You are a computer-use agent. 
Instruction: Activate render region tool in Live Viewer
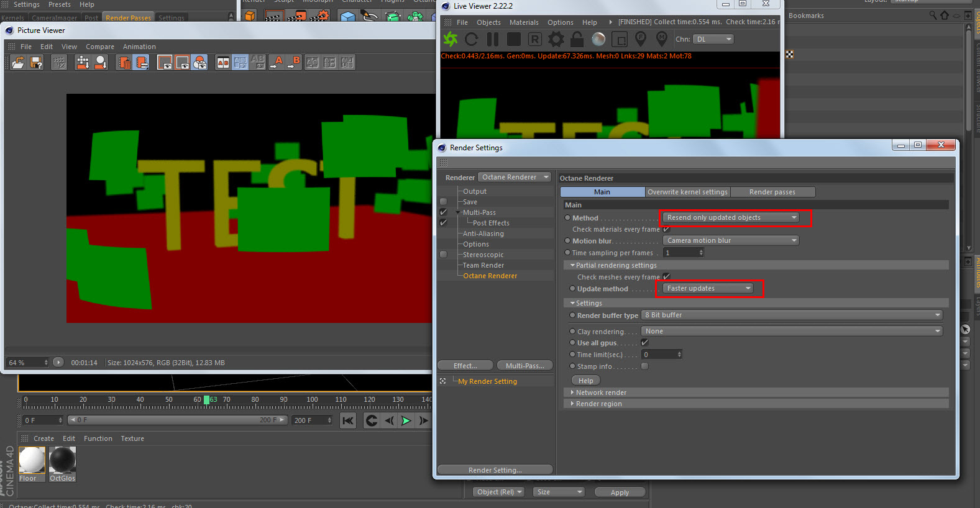click(620, 40)
